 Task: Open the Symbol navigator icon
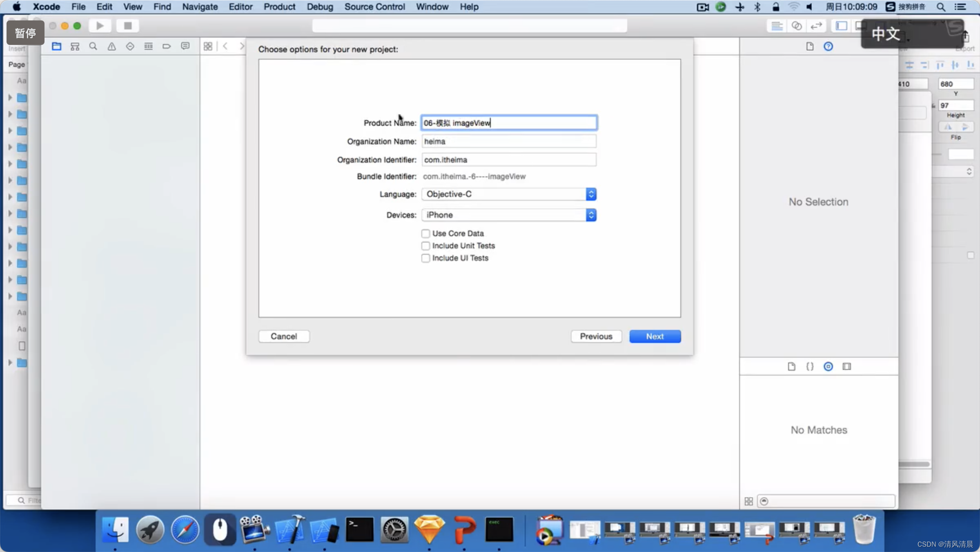click(x=75, y=46)
